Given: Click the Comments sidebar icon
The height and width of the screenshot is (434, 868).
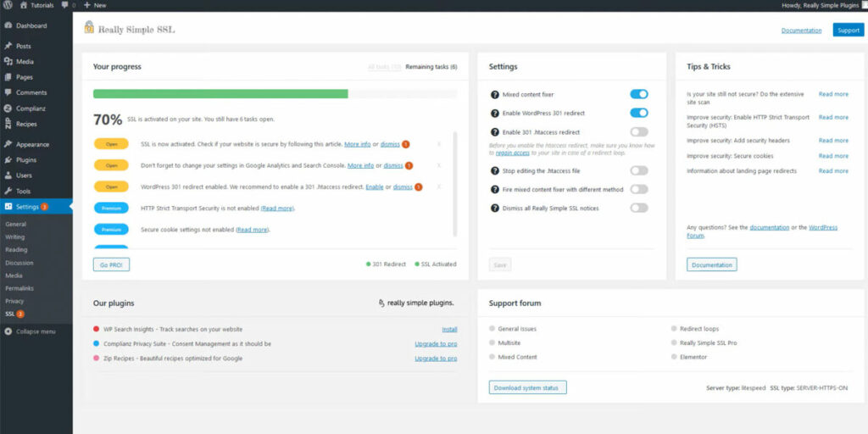Looking at the screenshot, I should click(x=8, y=92).
